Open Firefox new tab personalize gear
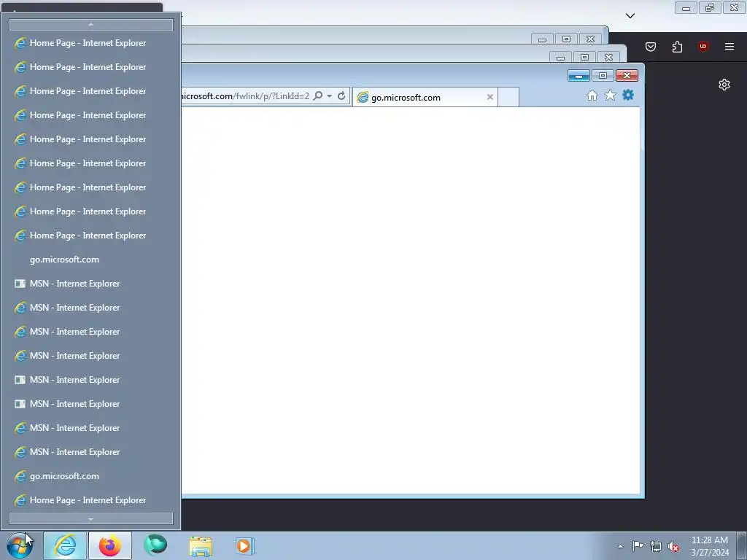The height and width of the screenshot is (560, 747). click(x=724, y=85)
